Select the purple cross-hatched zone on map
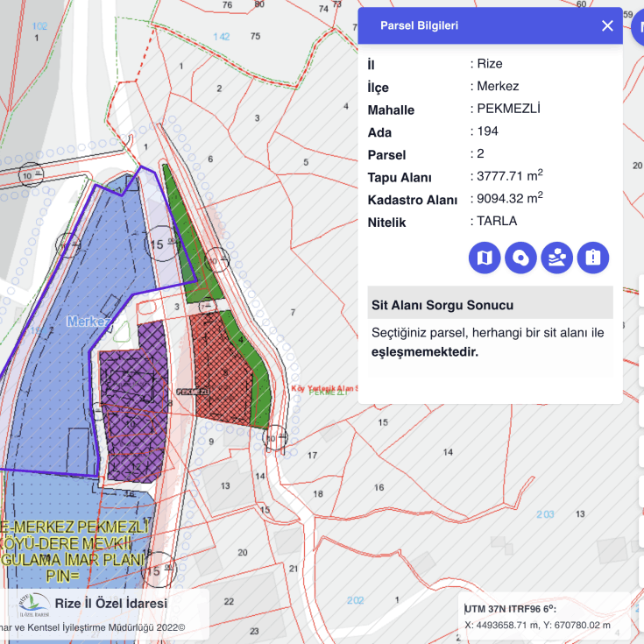The width and height of the screenshot is (644, 644). tap(133, 402)
